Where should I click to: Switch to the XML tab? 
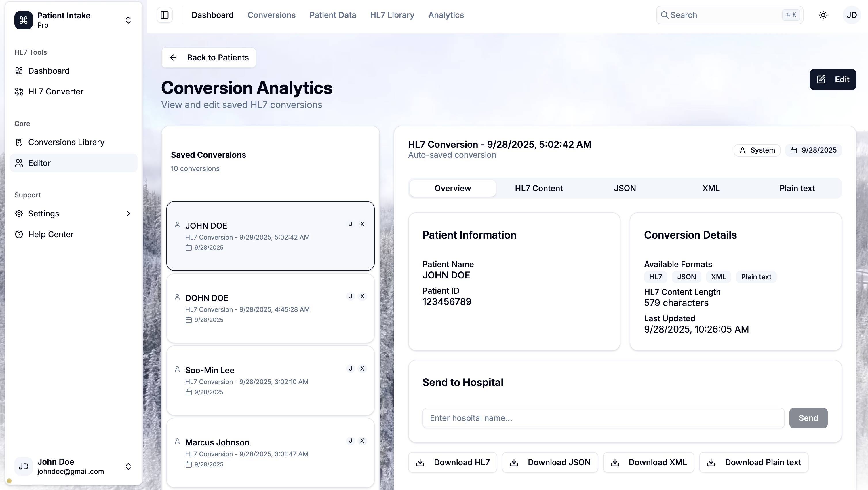point(711,188)
